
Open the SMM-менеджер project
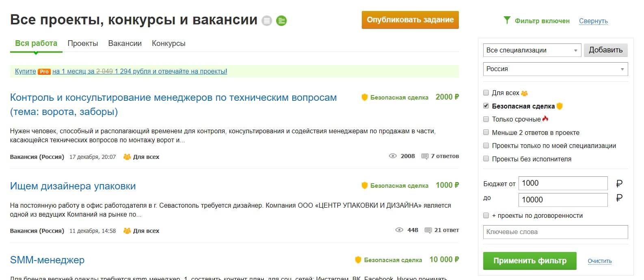(x=48, y=260)
